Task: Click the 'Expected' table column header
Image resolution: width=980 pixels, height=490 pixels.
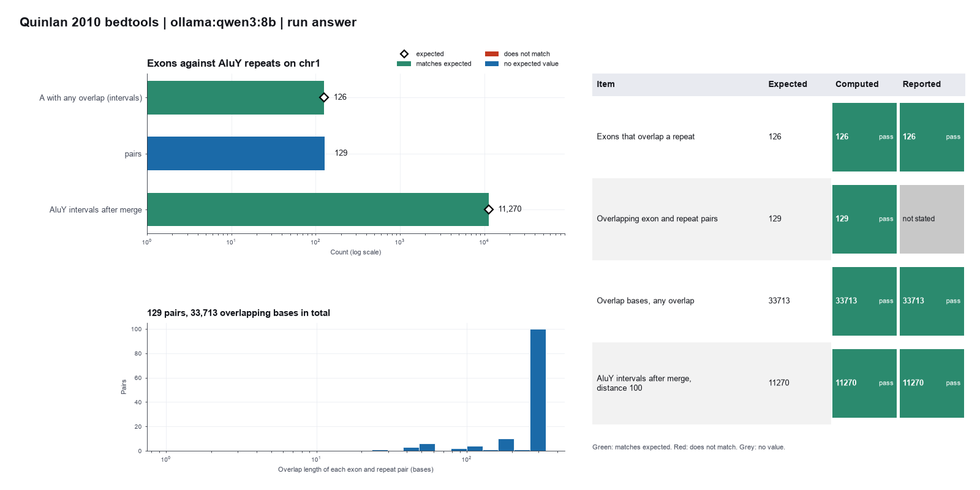Action: [788, 84]
